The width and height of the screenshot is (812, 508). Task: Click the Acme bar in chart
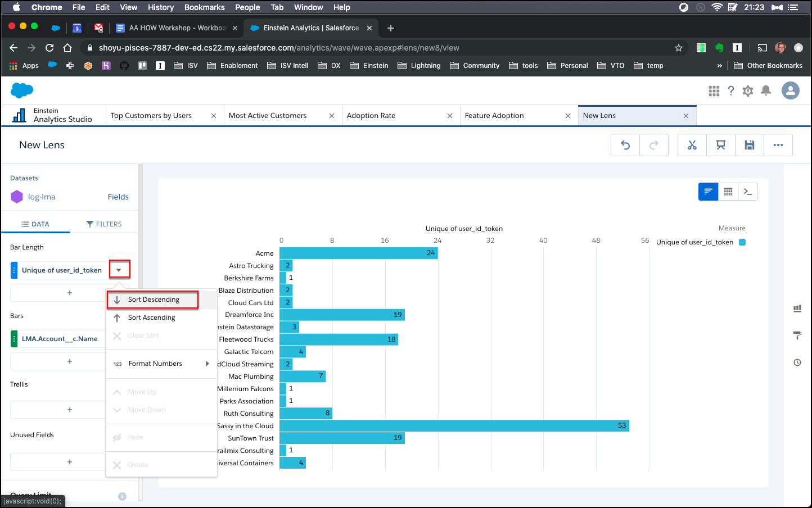(359, 253)
